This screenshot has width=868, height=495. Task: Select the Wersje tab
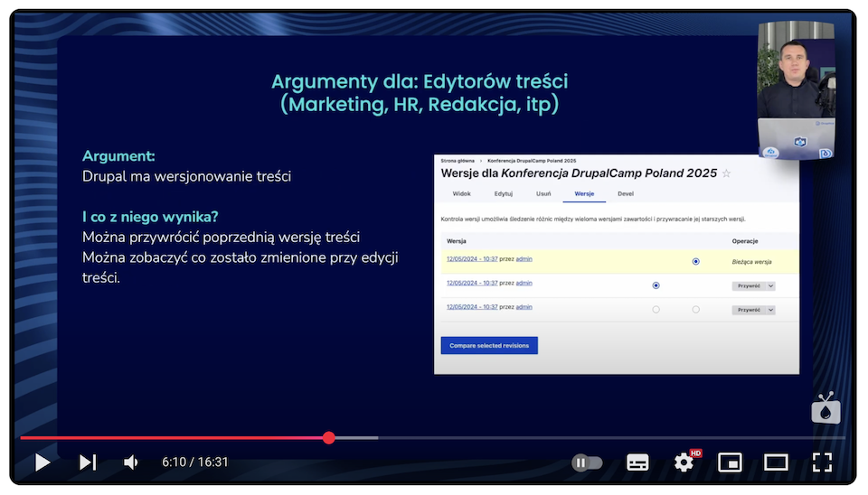click(584, 193)
